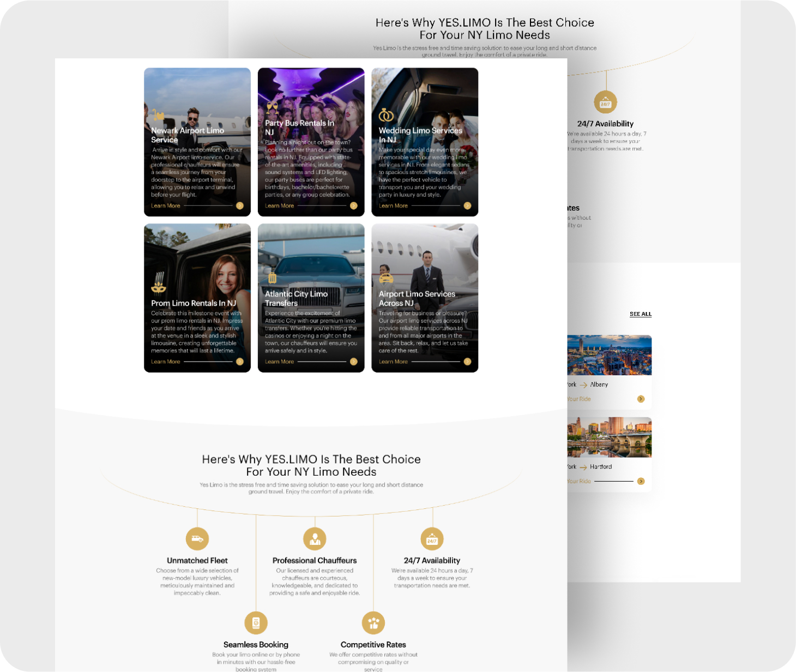Screen dimensions: 796x672
Task: Open Learn More on Prom Limo Rentals card
Action: point(165,362)
